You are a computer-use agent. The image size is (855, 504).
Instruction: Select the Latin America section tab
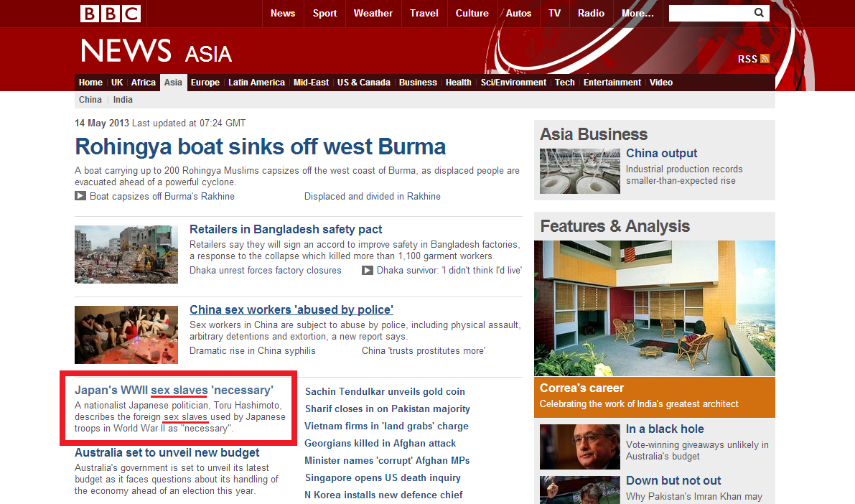pos(256,83)
